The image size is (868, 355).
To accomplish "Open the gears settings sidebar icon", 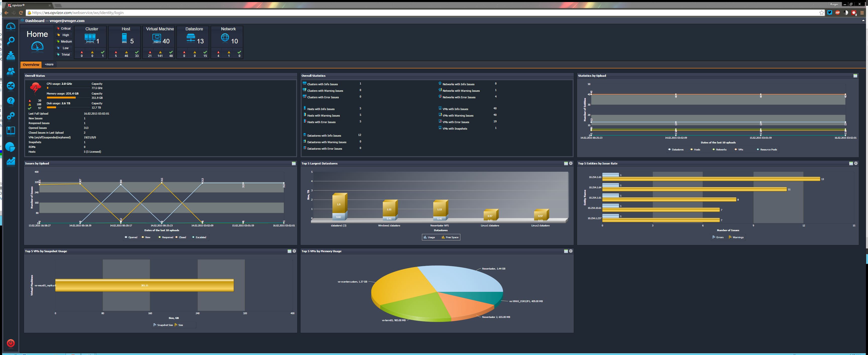I will (11, 116).
